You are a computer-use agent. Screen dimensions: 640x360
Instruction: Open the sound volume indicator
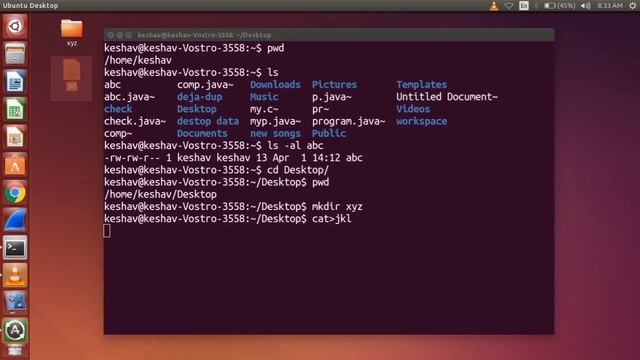pyautogui.click(x=586, y=5)
